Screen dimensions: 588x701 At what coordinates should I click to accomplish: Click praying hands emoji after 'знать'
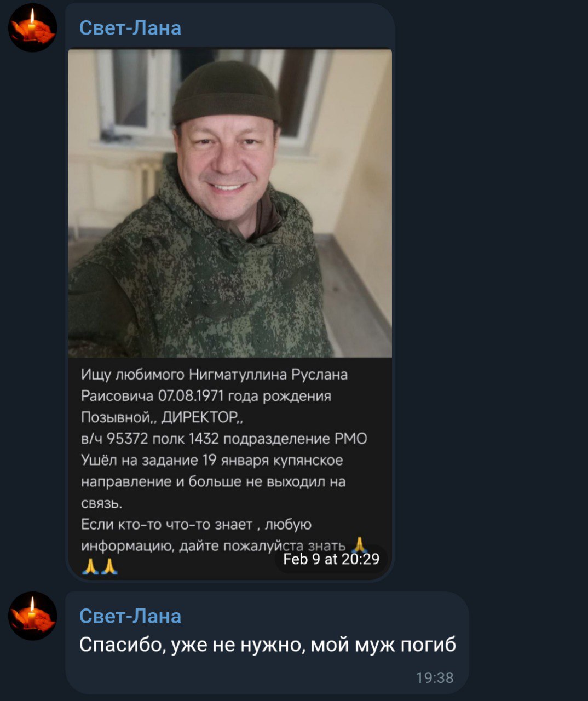[359, 545]
